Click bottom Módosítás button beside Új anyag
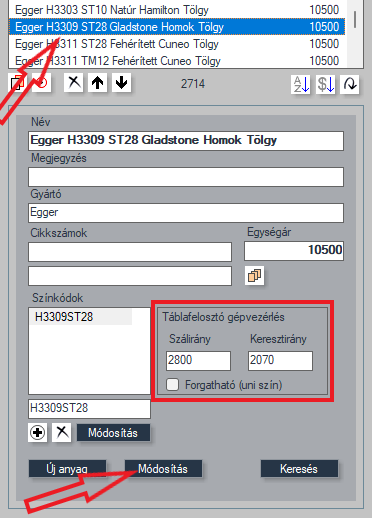The height and width of the screenshot is (518, 372). (163, 469)
